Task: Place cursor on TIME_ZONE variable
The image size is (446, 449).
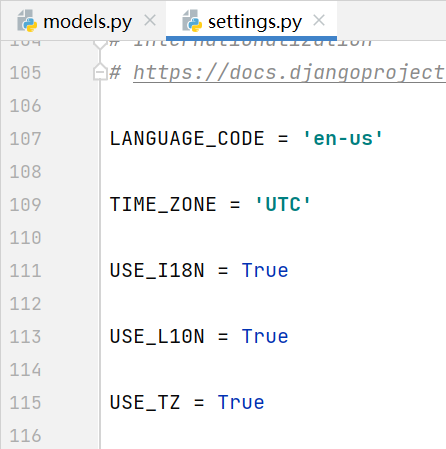Action: tap(163, 205)
